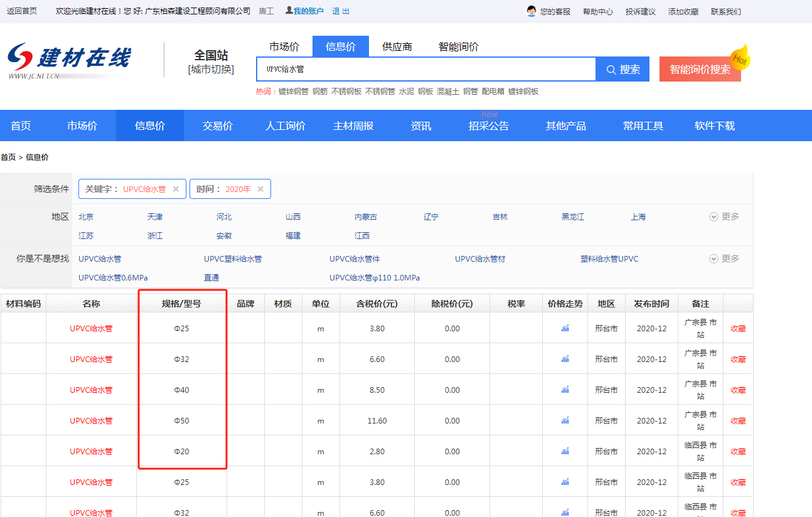Open UPVC给水管 name in Φ50 row
Viewport: 812px width, 517px height.
click(x=91, y=421)
